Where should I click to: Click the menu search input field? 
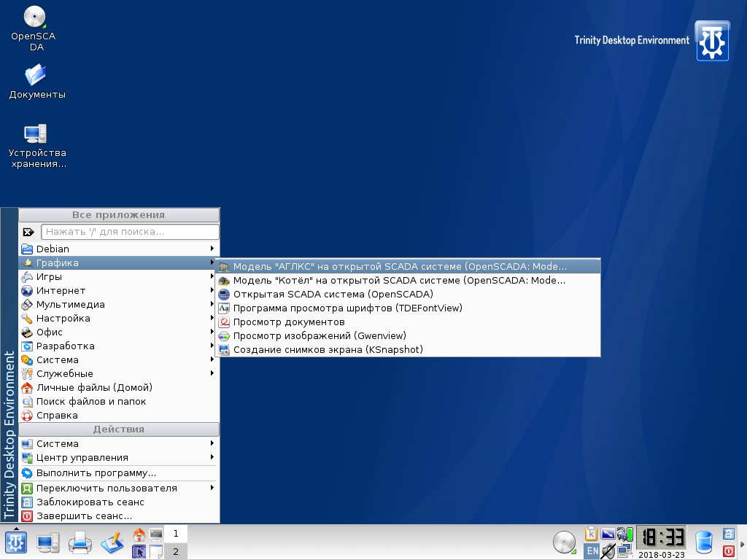point(130,232)
